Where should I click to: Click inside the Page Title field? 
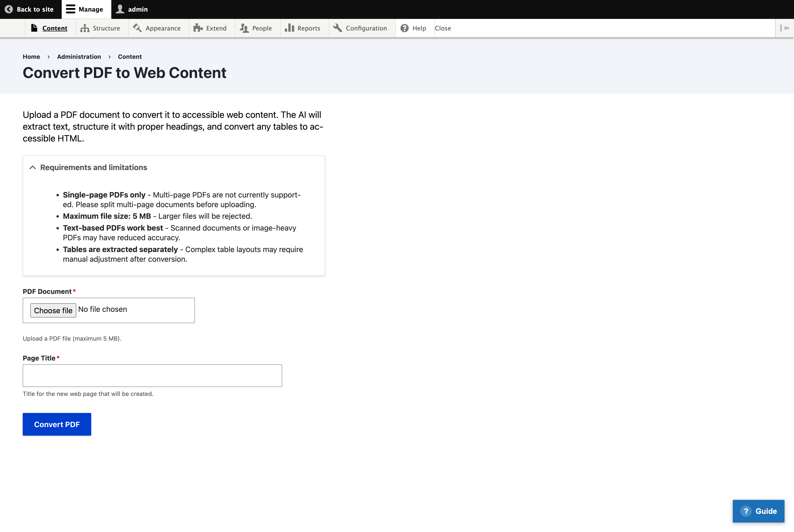(152, 375)
